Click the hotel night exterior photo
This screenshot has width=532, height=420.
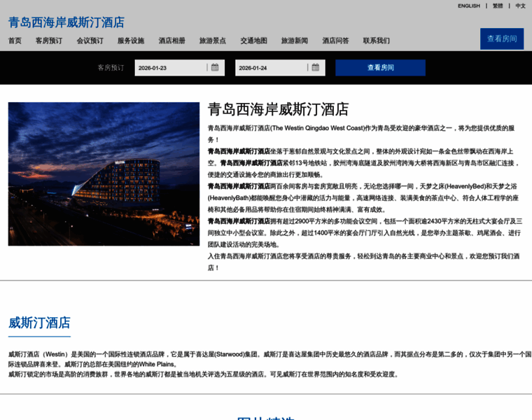104,174
